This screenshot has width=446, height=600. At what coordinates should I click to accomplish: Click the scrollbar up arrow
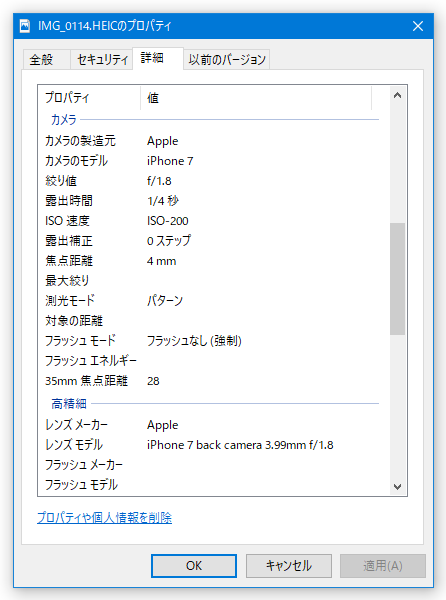tap(397, 95)
